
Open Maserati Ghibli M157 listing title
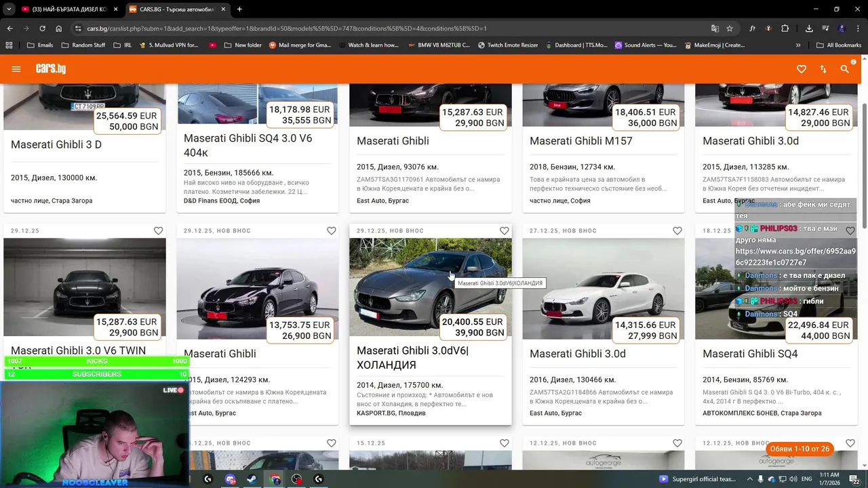(581, 142)
